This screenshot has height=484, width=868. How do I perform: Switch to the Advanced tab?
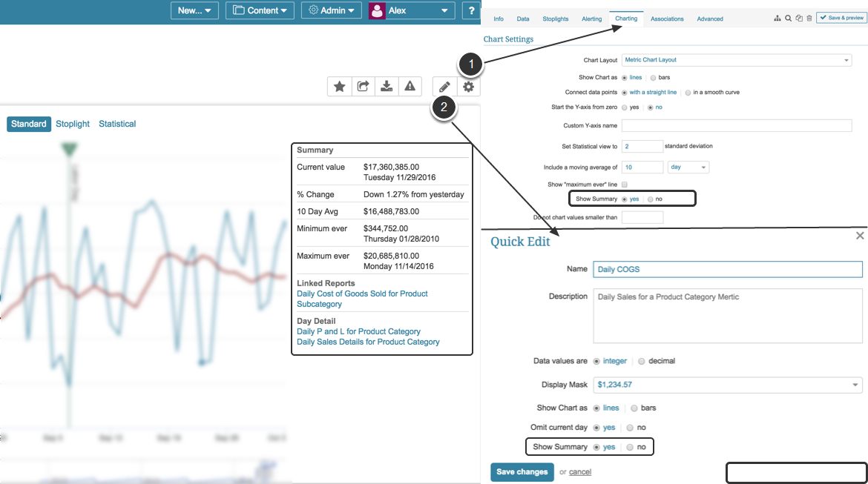[710, 19]
